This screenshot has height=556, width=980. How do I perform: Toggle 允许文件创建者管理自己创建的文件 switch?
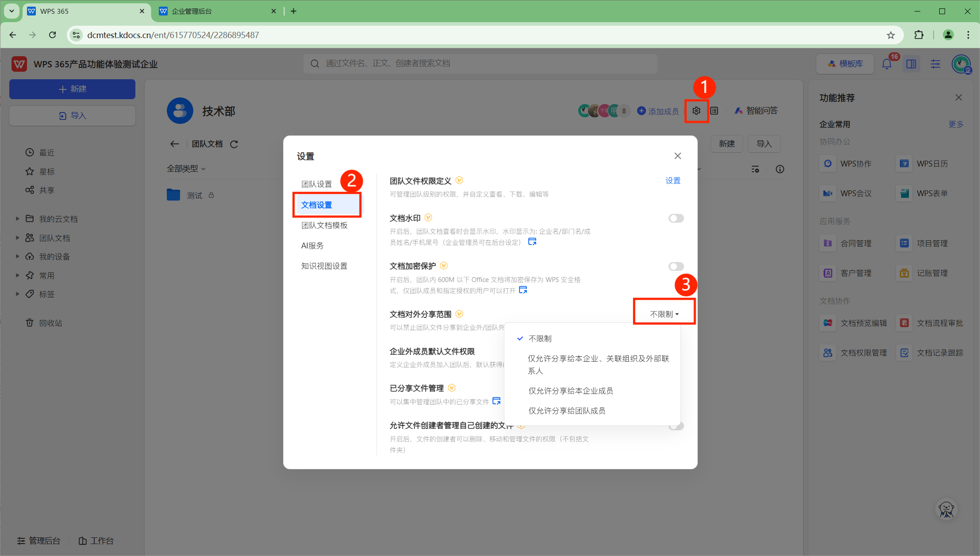tap(676, 427)
